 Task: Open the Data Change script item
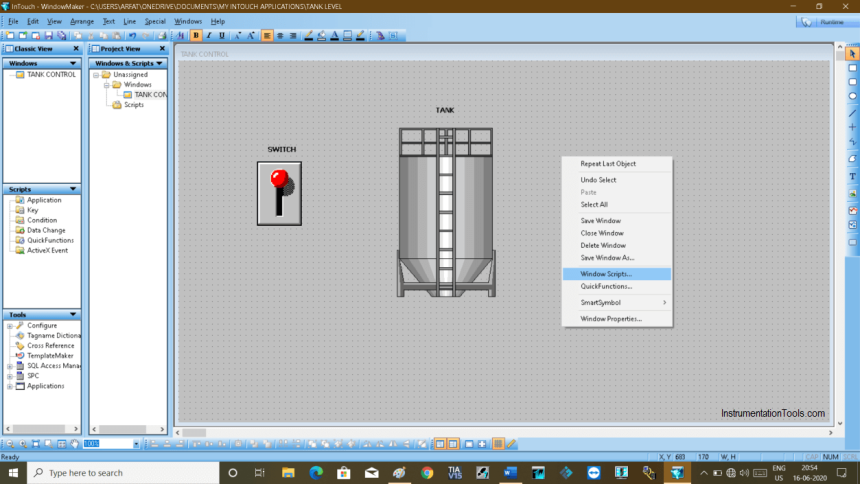46,230
